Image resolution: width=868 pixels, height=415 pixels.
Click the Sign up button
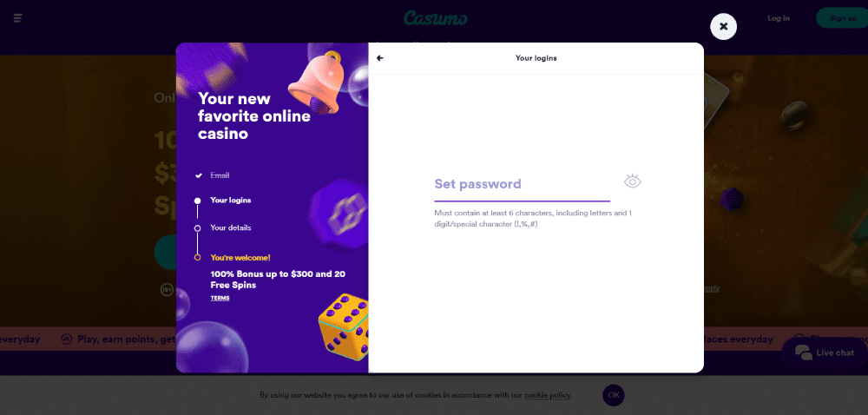click(842, 18)
